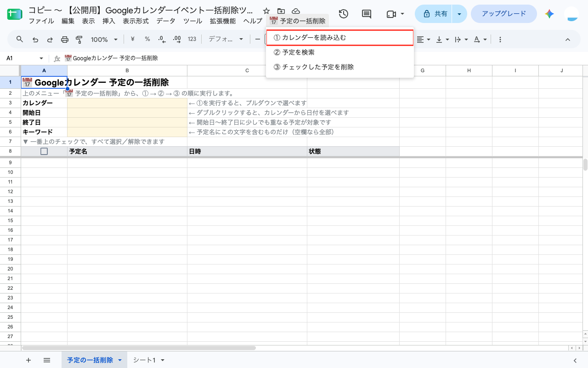Open the 123 number format menu
The height and width of the screenshot is (368, 588).
(x=192, y=39)
